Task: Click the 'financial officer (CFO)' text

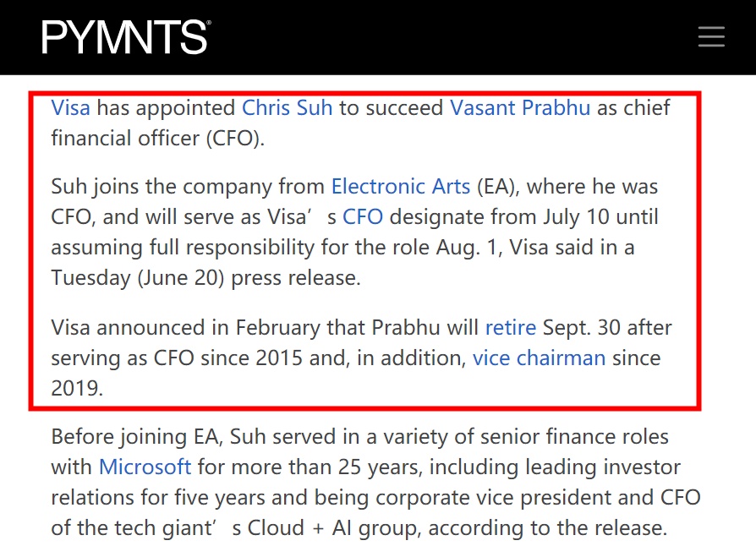Action: click(157, 139)
